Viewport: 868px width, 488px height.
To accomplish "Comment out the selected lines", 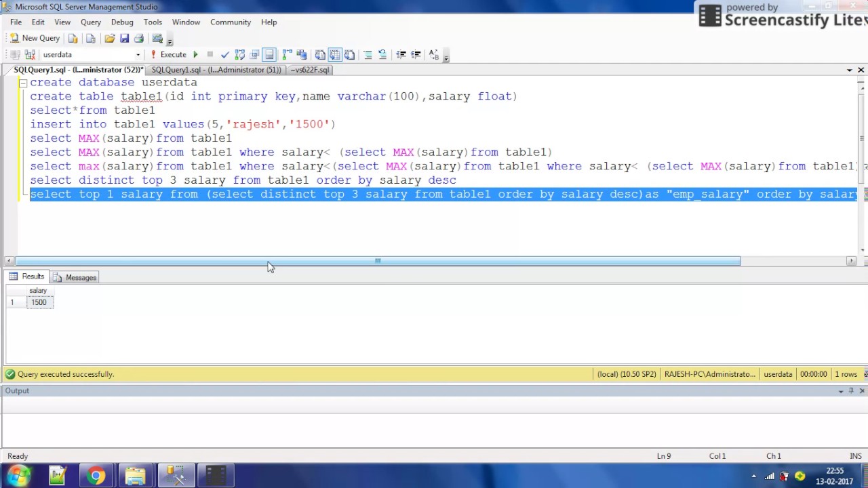I will coord(368,55).
